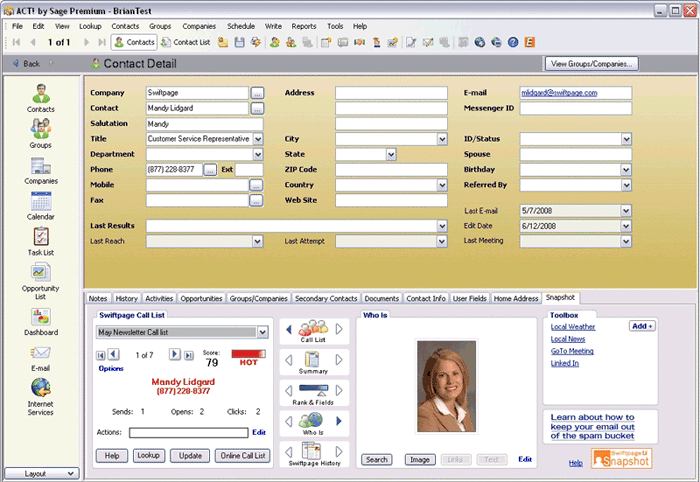The image size is (700, 482).
Task: Click the Add + button in Toolbox
Action: 642,326
